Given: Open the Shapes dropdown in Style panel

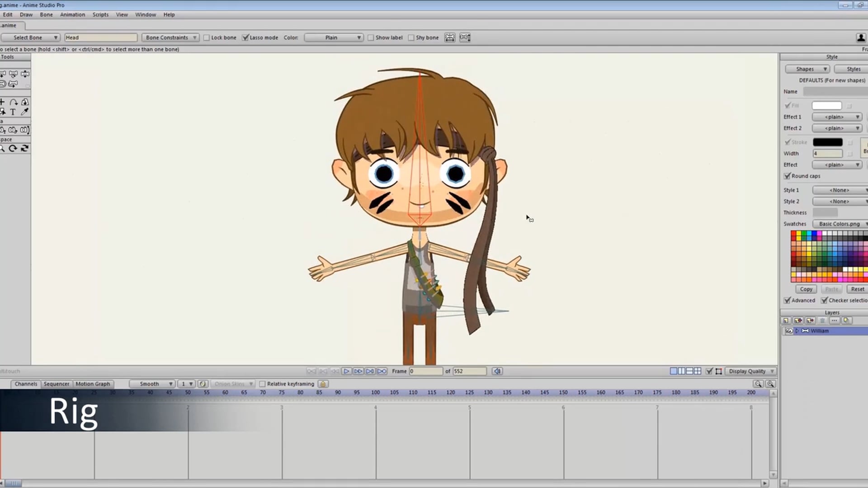Looking at the screenshot, I should coord(807,69).
